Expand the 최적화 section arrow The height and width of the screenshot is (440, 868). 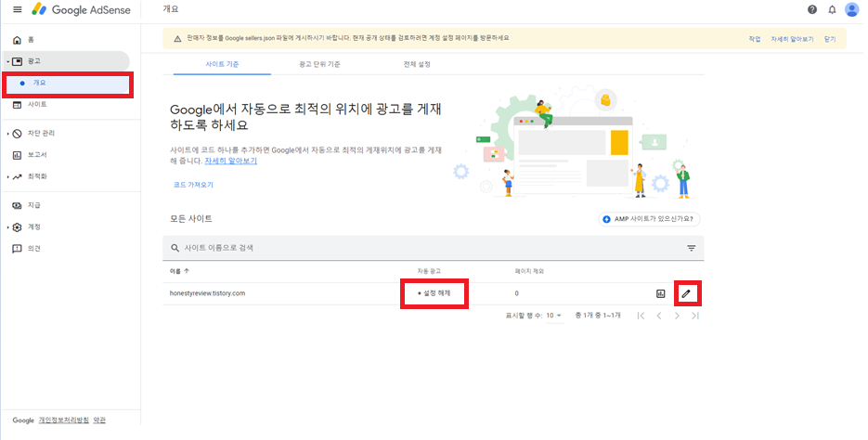coord(7,177)
